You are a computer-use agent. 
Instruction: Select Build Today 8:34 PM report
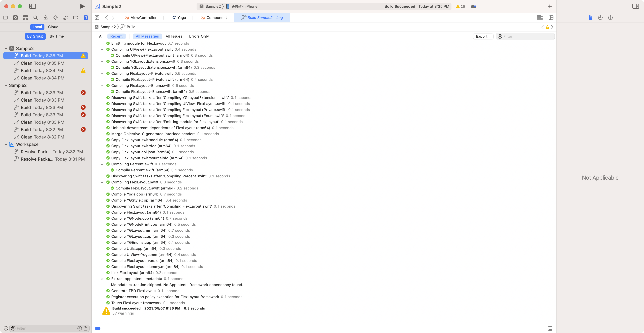click(42, 70)
